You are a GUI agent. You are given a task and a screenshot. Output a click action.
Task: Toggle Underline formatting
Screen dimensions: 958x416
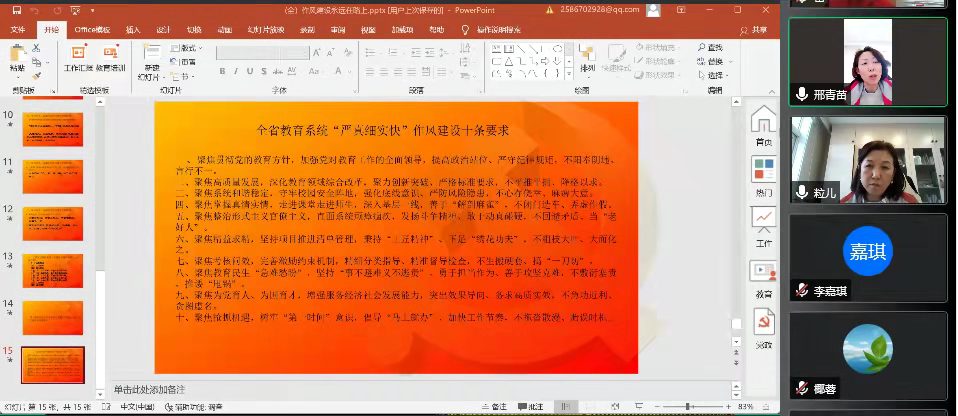pos(250,71)
